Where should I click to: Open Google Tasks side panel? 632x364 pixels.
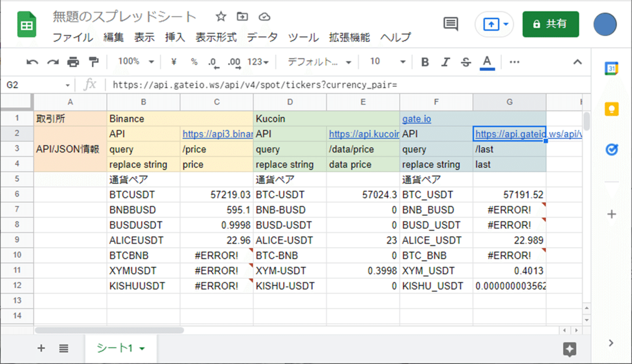pos(611,150)
